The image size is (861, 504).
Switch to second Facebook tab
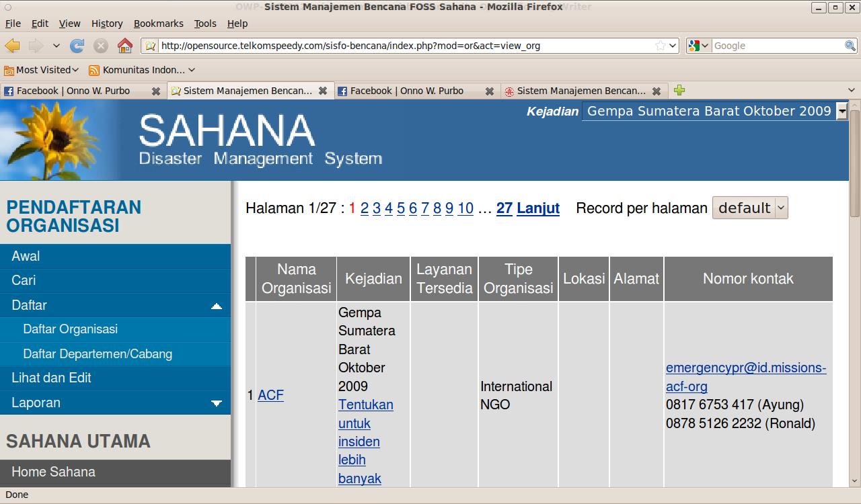[x=406, y=91]
